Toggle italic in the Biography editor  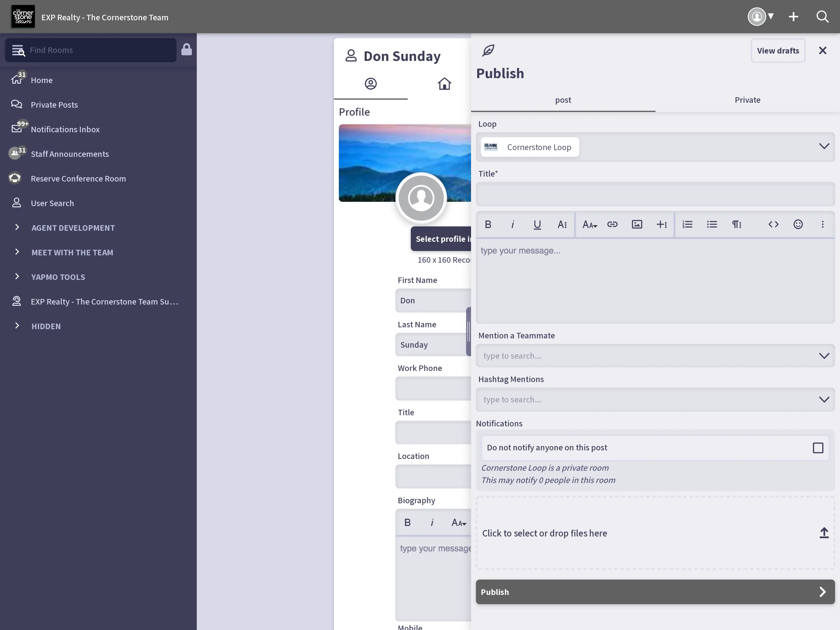pos(432,523)
